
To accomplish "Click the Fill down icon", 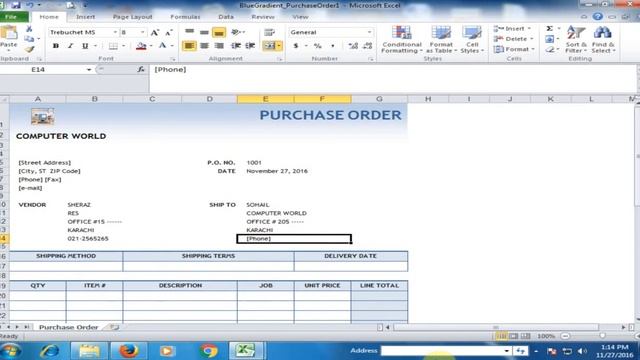I will (x=550, y=39).
